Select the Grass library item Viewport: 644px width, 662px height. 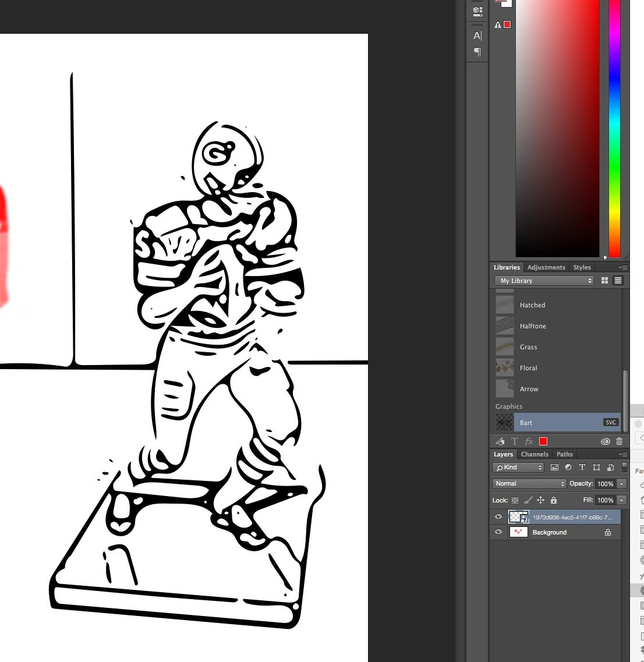557,347
